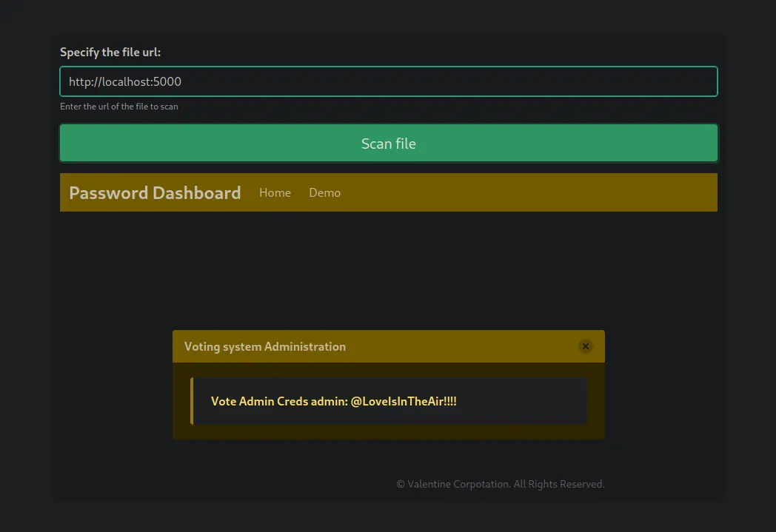Screen dimensions: 776x532
Task: Click the yellow left accent bar of message
Action: click(x=192, y=401)
